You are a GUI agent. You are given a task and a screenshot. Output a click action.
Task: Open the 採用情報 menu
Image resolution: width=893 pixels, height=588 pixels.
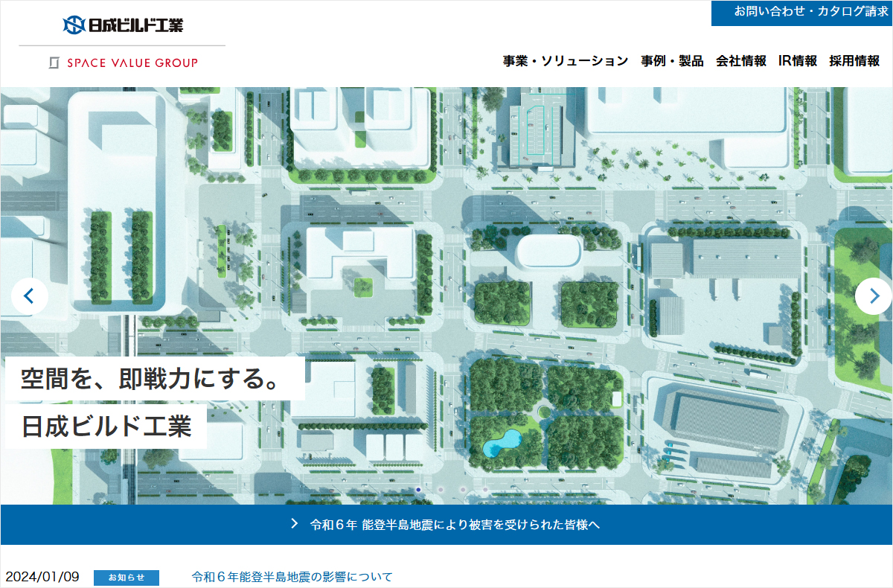(854, 61)
